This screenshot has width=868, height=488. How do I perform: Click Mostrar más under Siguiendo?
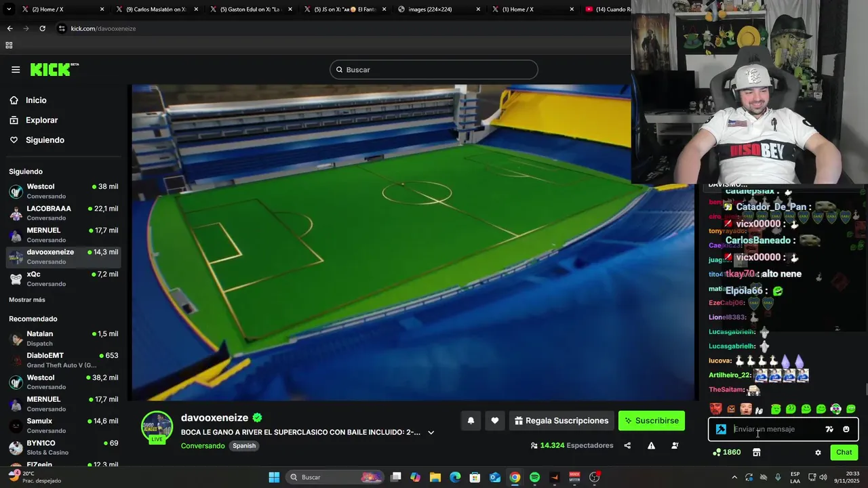(27, 300)
